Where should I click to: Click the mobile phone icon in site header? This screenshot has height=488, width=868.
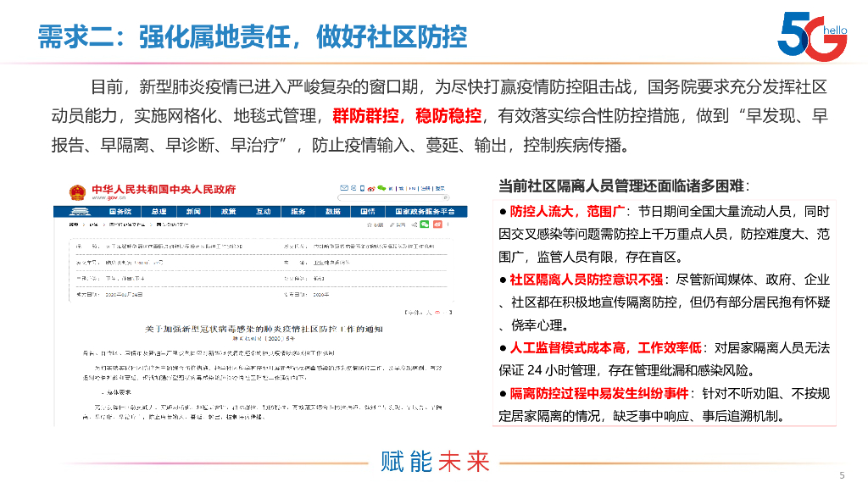(x=362, y=188)
